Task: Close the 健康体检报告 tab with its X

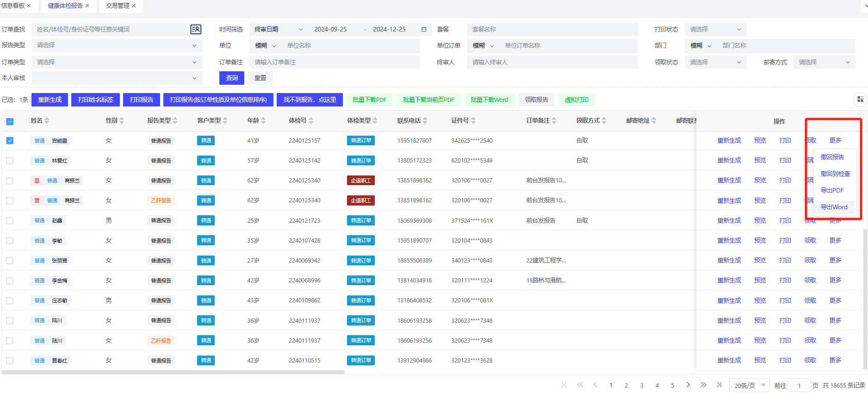Action: pyautogui.click(x=87, y=6)
